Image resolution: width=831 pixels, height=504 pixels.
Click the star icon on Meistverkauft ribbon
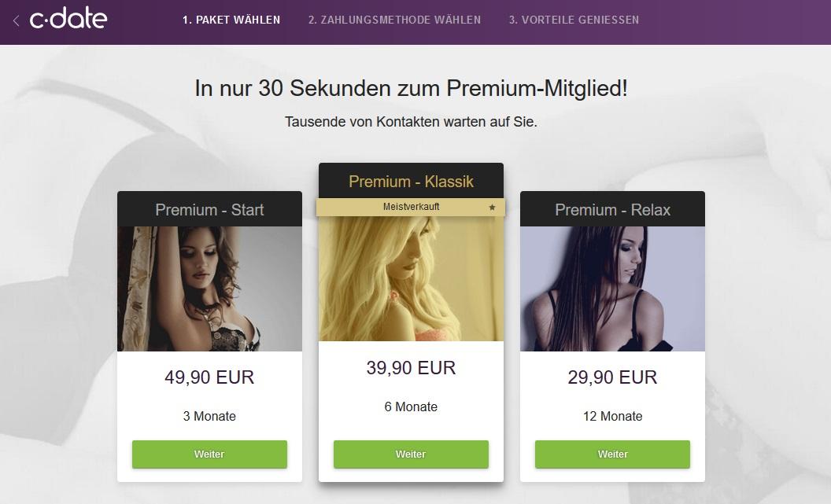(492, 208)
